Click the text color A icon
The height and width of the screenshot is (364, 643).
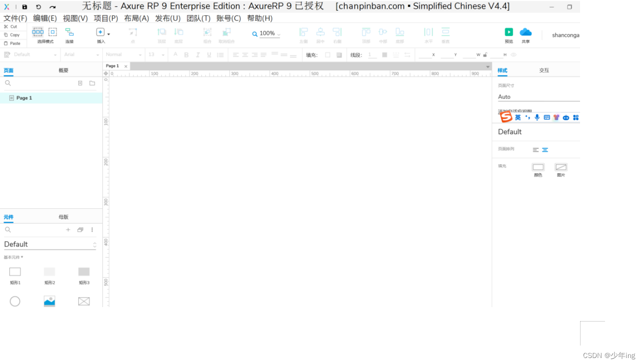[x=175, y=54]
